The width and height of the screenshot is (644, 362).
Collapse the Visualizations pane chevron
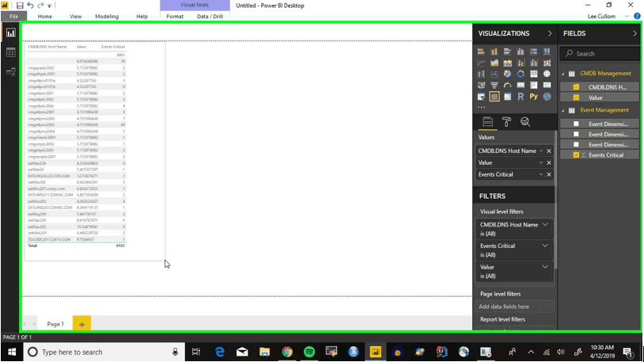tap(550, 33)
